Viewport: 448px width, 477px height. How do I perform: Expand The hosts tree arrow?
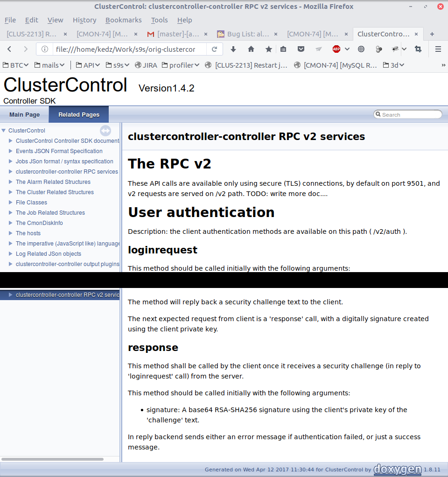tap(11, 233)
